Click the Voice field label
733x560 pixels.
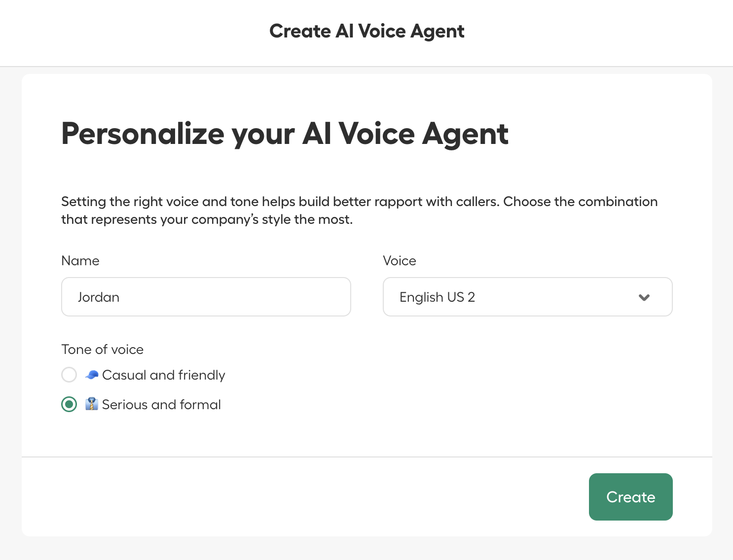click(400, 261)
